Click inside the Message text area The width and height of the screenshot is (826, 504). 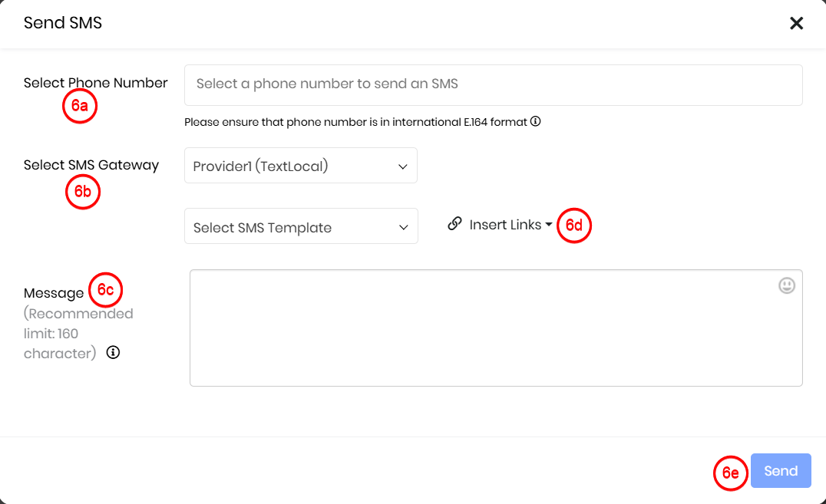point(496,328)
